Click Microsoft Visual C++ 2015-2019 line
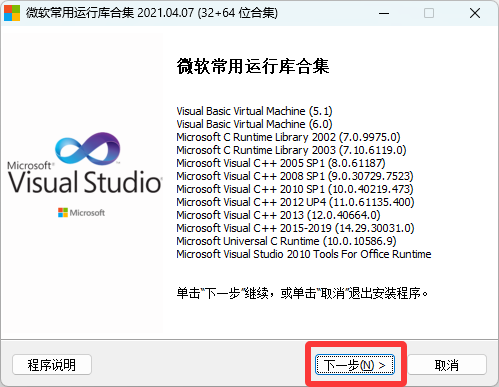The width and height of the screenshot is (499, 387). pos(295,228)
